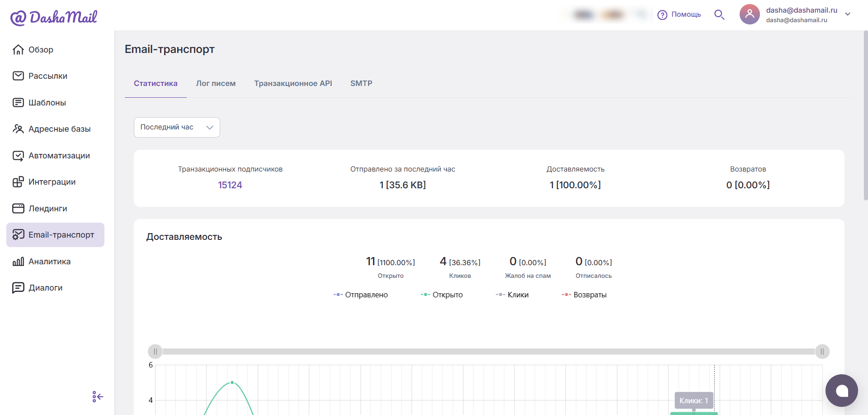The image size is (868, 415).
Task: Open Интеграции in sidebar
Action: [x=55, y=182]
